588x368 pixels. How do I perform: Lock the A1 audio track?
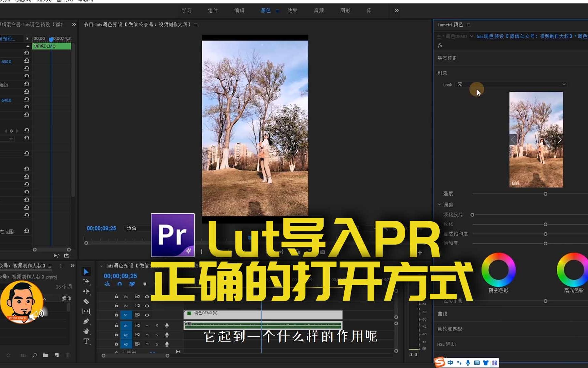pos(116,325)
